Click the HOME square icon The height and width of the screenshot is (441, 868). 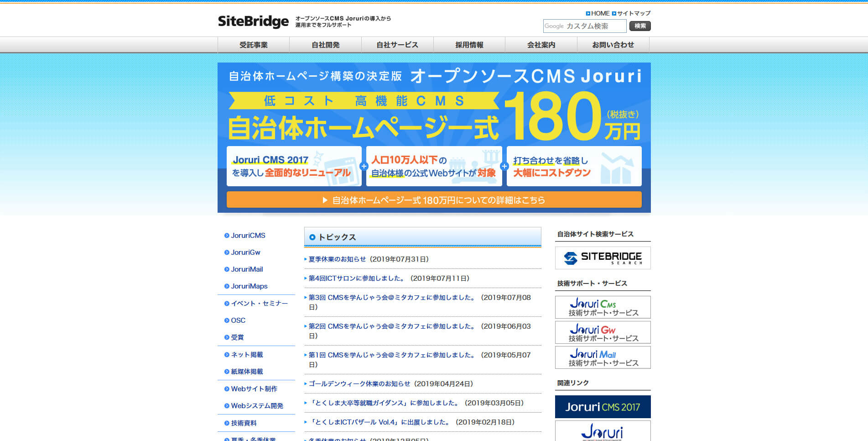pyautogui.click(x=588, y=14)
